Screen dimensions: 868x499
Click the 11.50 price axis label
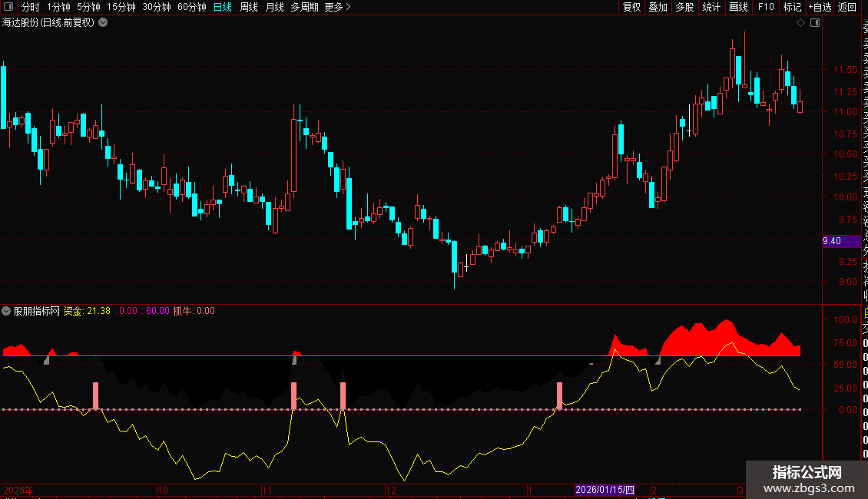(845, 70)
